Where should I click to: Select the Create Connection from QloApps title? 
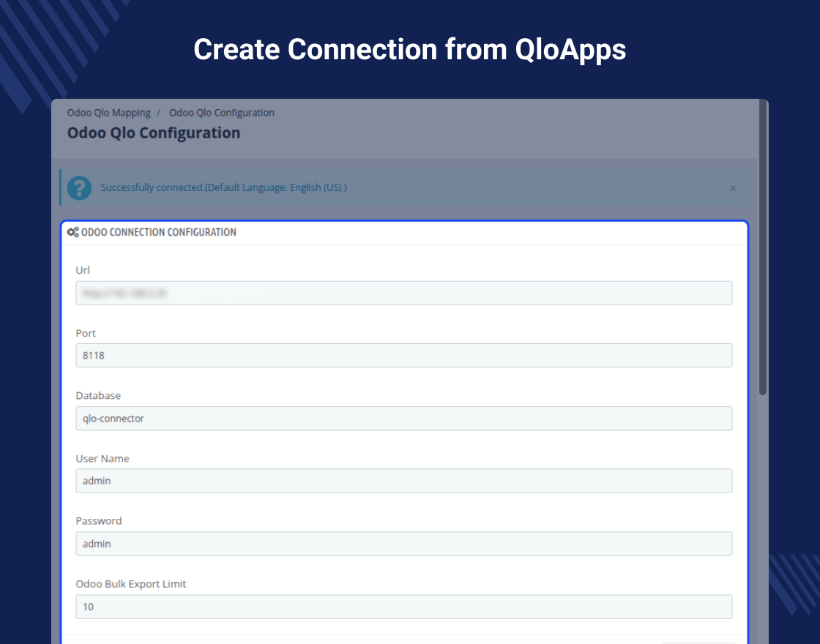coord(410,50)
